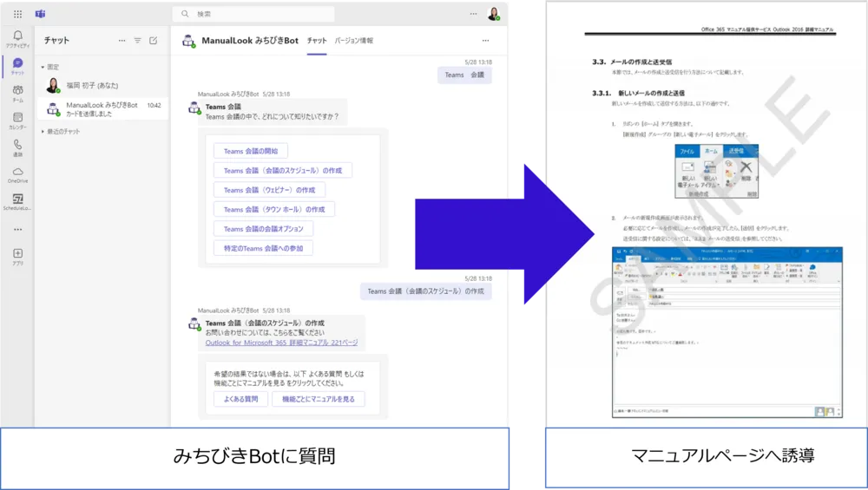The height and width of the screenshot is (490, 868).
Task: Choose Teams 会議の開始 option
Action: [251, 151]
